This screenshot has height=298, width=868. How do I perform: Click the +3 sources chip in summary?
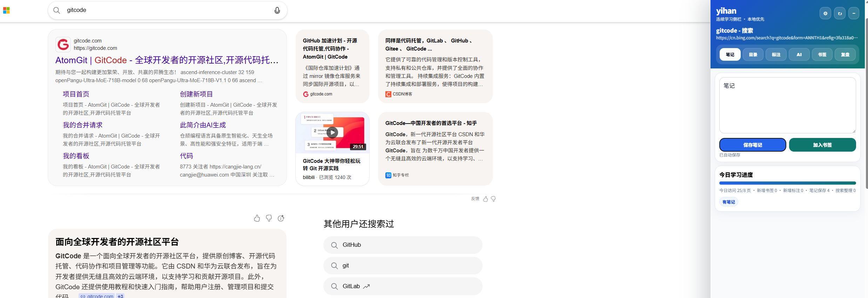click(x=120, y=296)
